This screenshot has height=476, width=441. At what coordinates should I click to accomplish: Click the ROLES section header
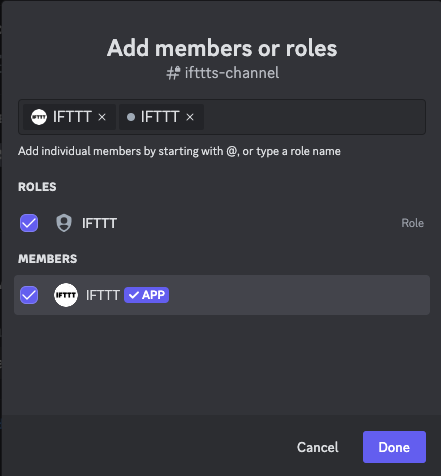pos(37,187)
